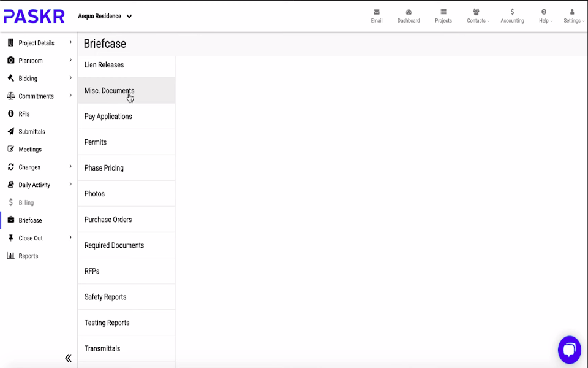The image size is (588, 368).
Task: Expand the Project Details submenu chevron
Action: 70,42
